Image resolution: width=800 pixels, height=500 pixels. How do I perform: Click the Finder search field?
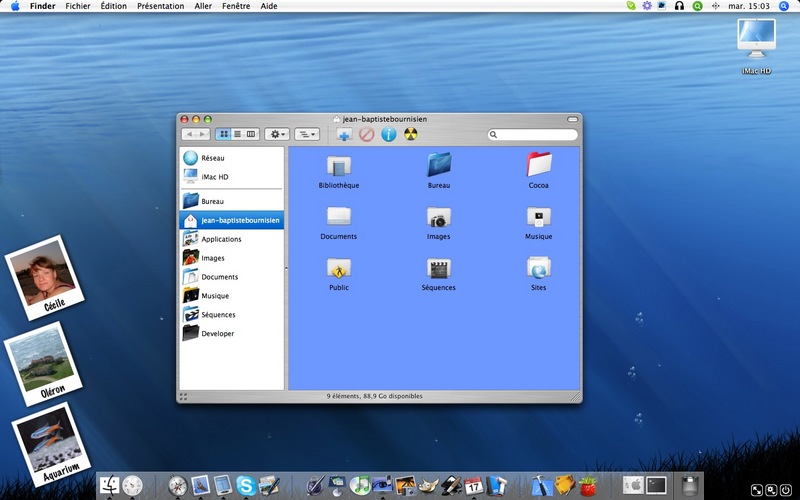click(533, 135)
